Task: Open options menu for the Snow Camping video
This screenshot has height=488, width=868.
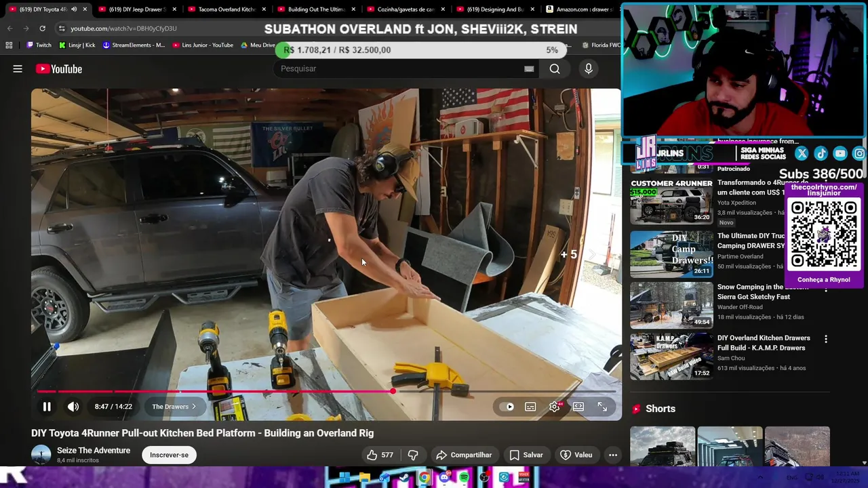Action: click(x=826, y=289)
